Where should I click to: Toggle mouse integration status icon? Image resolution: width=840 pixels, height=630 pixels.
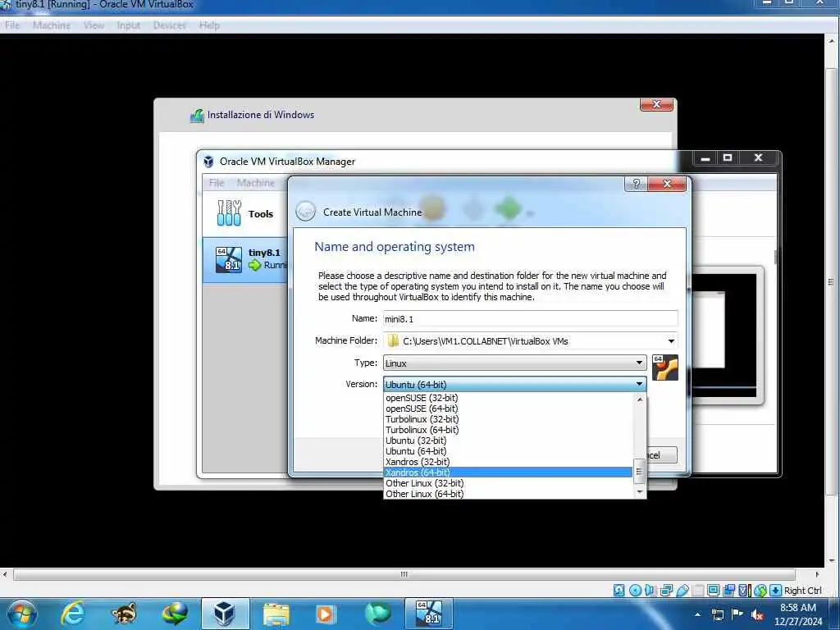[760, 591]
